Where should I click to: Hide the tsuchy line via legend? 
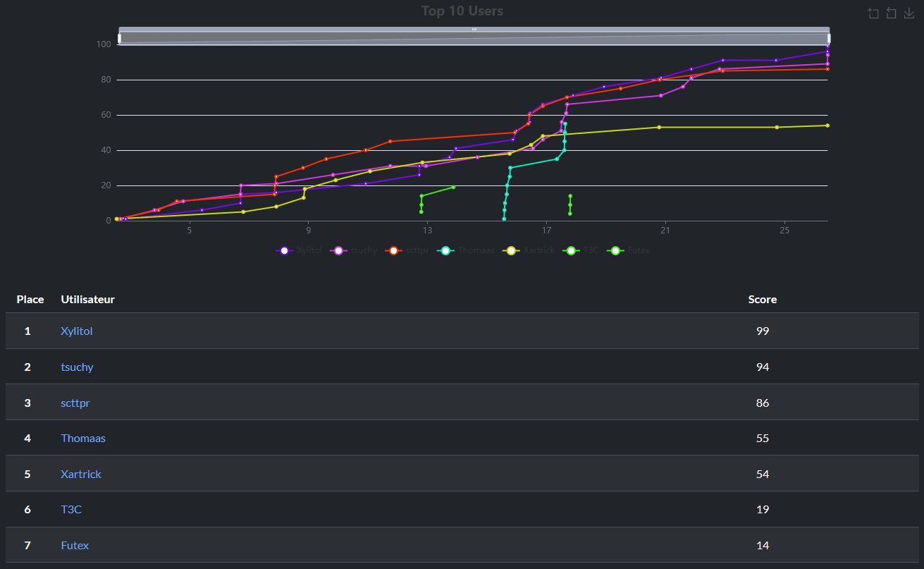(352, 250)
